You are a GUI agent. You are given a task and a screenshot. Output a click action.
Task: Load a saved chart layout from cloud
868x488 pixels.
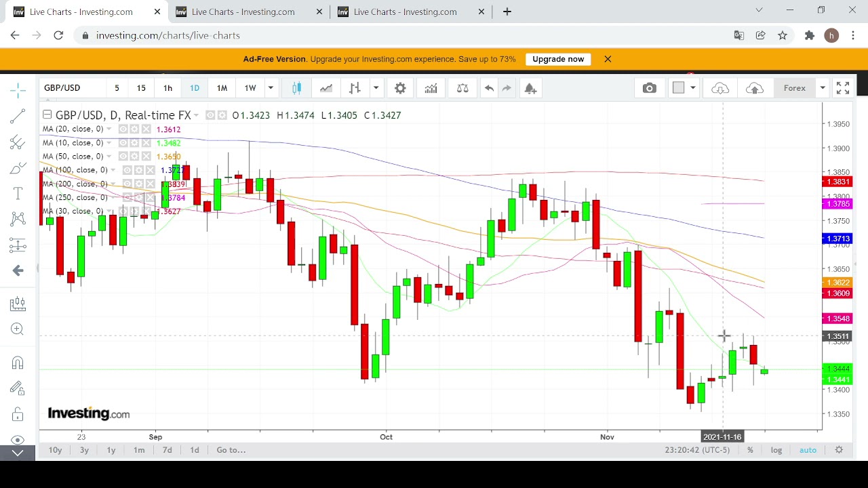(x=720, y=88)
